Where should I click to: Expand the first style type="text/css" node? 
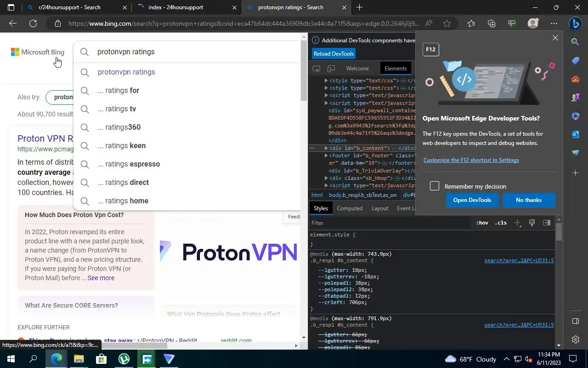pos(326,80)
